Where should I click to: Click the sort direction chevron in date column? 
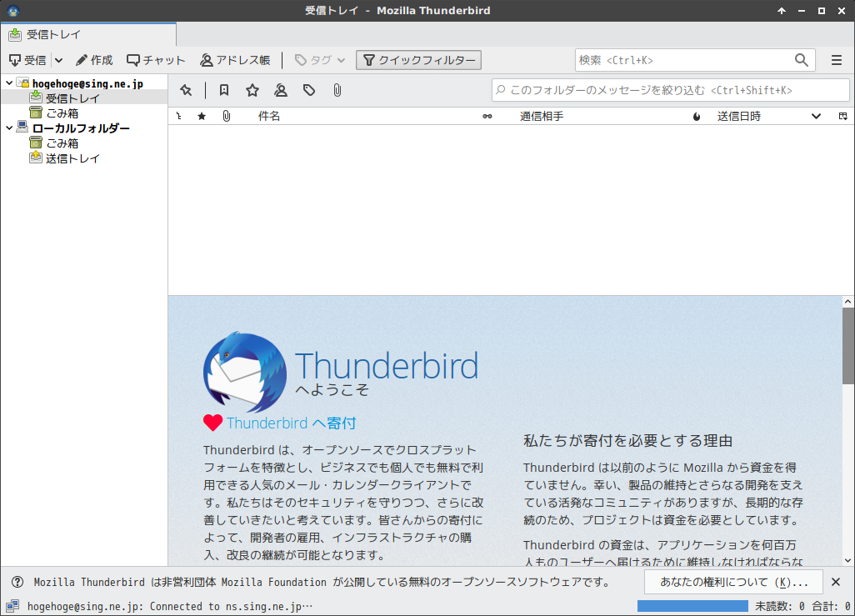816,116
